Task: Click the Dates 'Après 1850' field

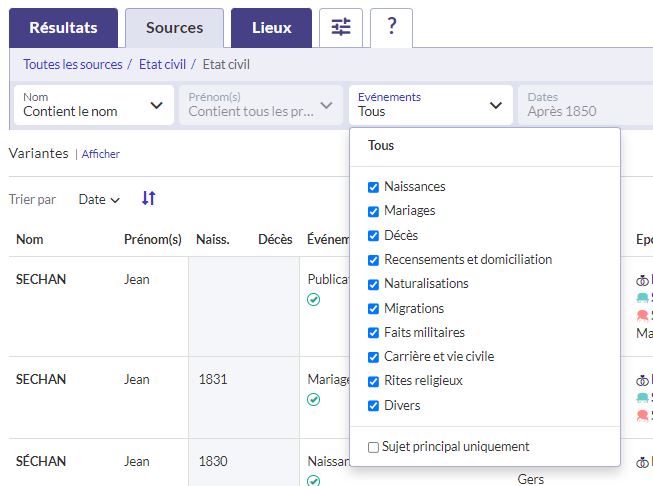Action: (585, 105)
